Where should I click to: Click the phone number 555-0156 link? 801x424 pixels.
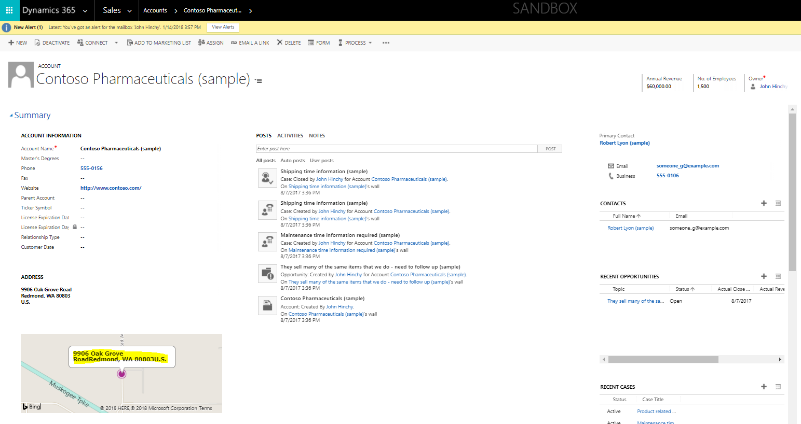(91, 168)
